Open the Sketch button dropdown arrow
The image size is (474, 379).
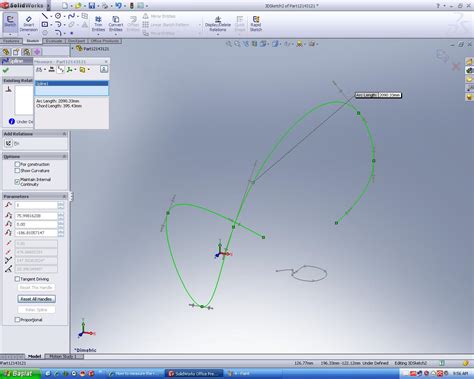10,34
